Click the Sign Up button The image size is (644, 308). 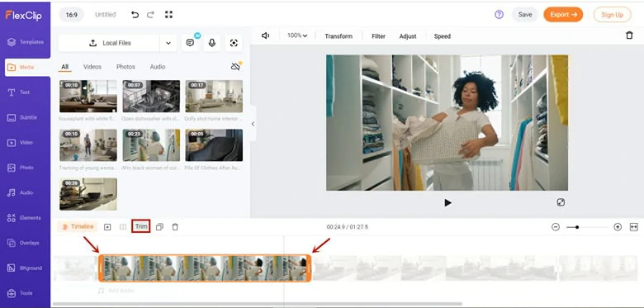(612, 15)
